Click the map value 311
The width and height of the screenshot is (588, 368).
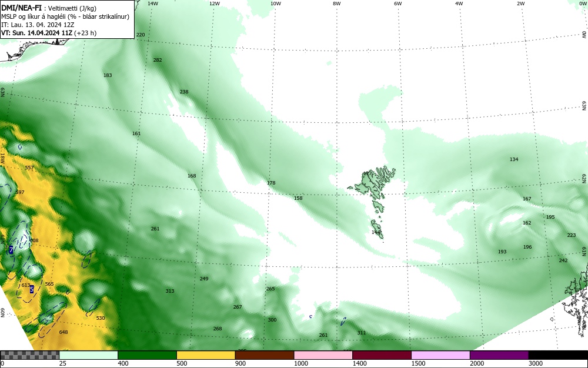pos(362,333)
